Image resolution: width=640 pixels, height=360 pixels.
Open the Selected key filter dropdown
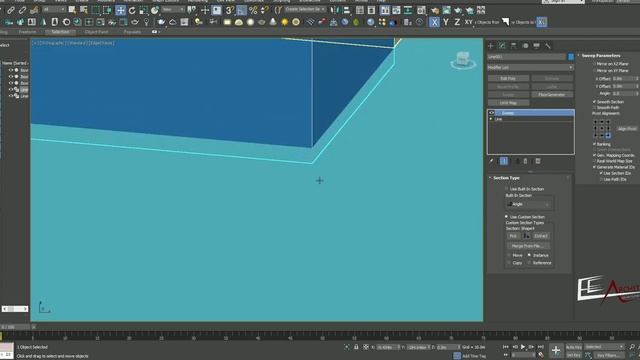pyautogui.click(x=604, y=347)
